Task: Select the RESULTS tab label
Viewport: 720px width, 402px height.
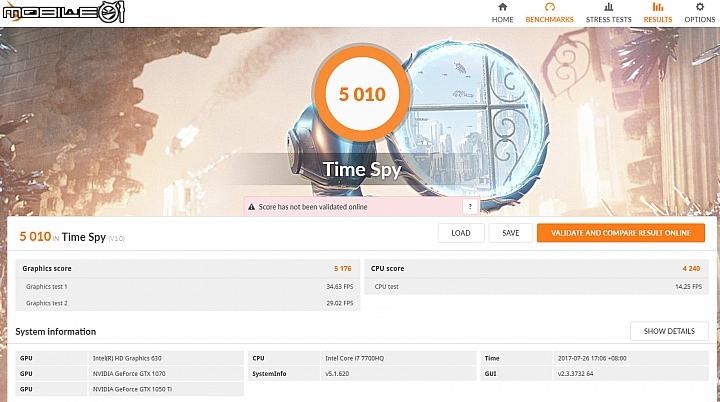Action: point(658,19)
